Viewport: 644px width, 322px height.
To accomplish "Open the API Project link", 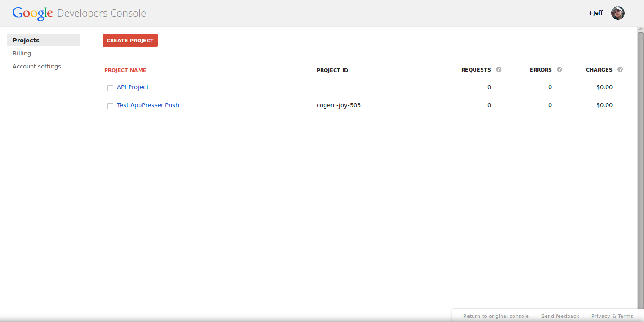I will [x=133, y=87].
